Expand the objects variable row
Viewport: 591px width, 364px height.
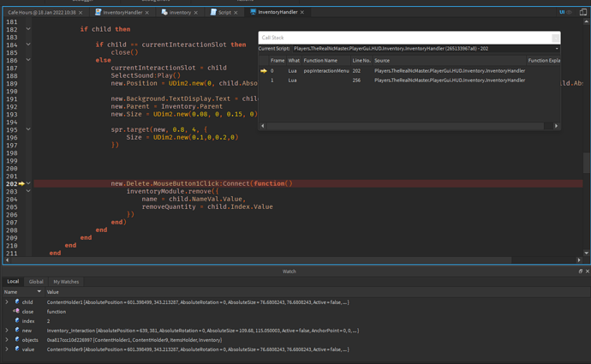tap(7, 339)
